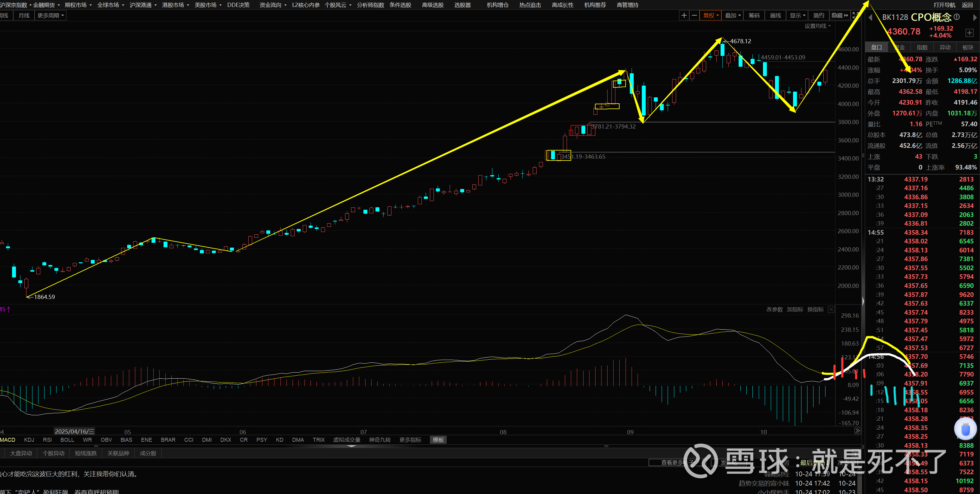Zoom in chart with plus icon
Screen dimensions: 980x494
point(684,16)
